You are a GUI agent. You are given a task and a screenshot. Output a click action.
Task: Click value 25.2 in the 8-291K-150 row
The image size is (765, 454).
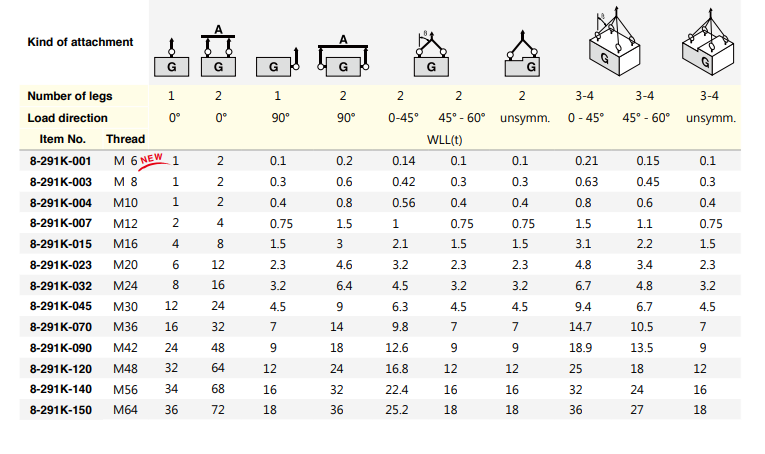(x=397, y=410)
